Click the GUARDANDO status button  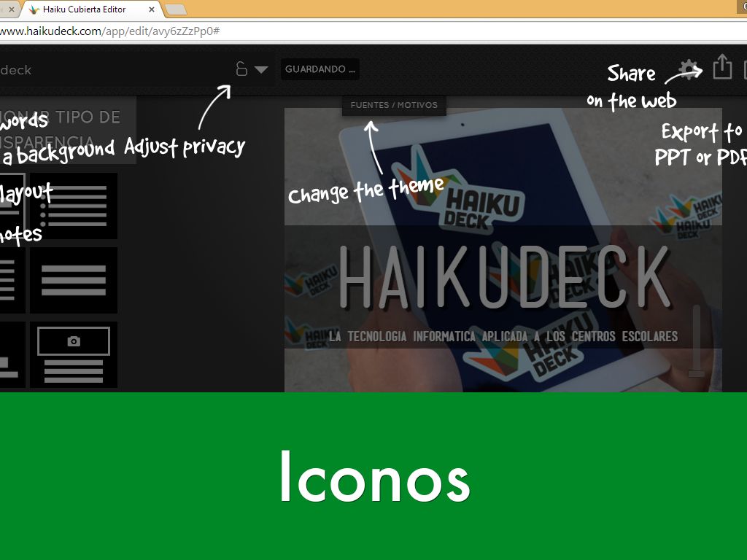[x=320, y=69]
